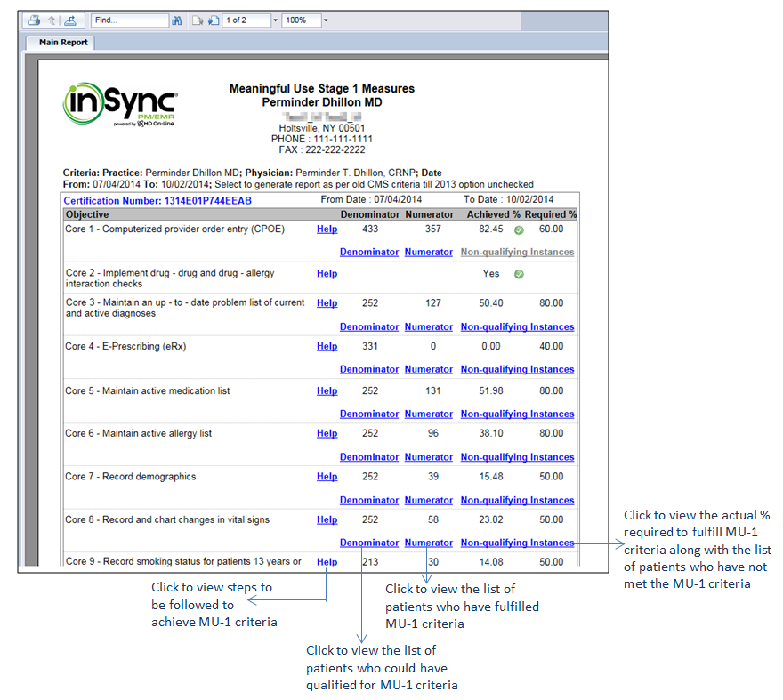Go to the next page icon
This screenshot has width=783, height=700.
tap(214, 20)
